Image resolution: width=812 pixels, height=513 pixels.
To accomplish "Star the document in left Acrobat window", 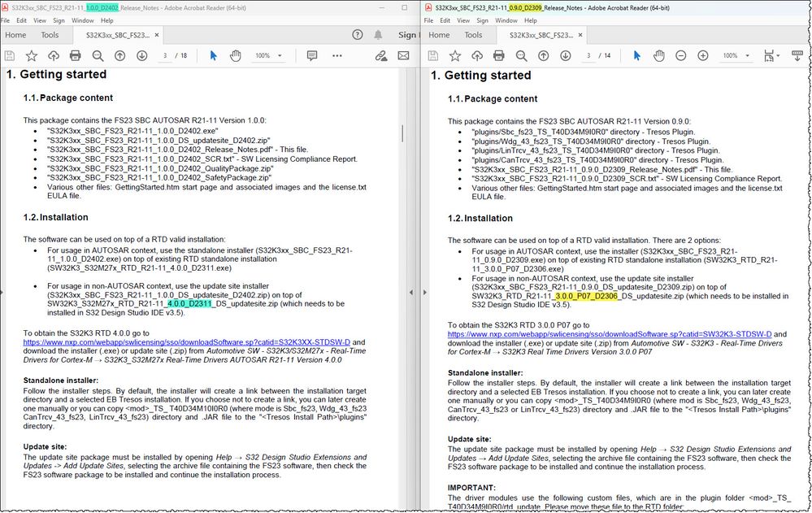I will pos(32,55).
